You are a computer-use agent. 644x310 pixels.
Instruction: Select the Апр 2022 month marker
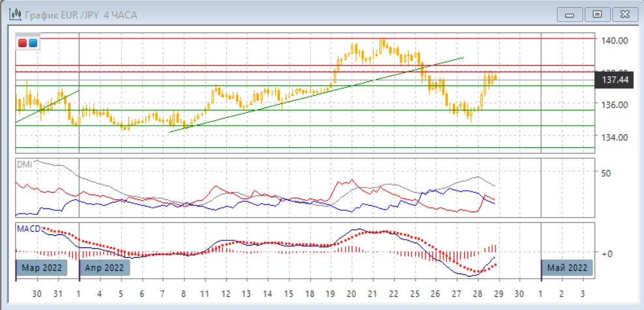104,268
